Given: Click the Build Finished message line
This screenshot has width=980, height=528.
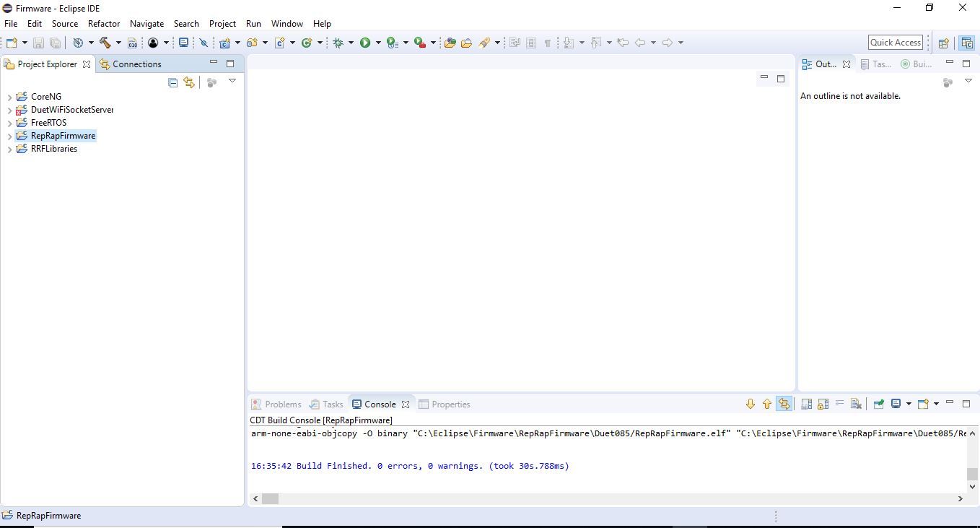Looking at the screenshot, I should click(410, 466).
